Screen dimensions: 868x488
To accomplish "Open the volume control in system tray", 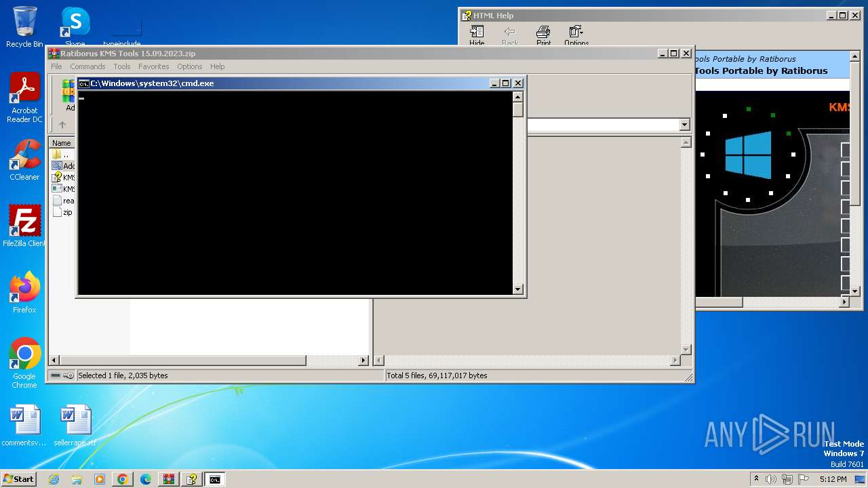I will [771, 479].
